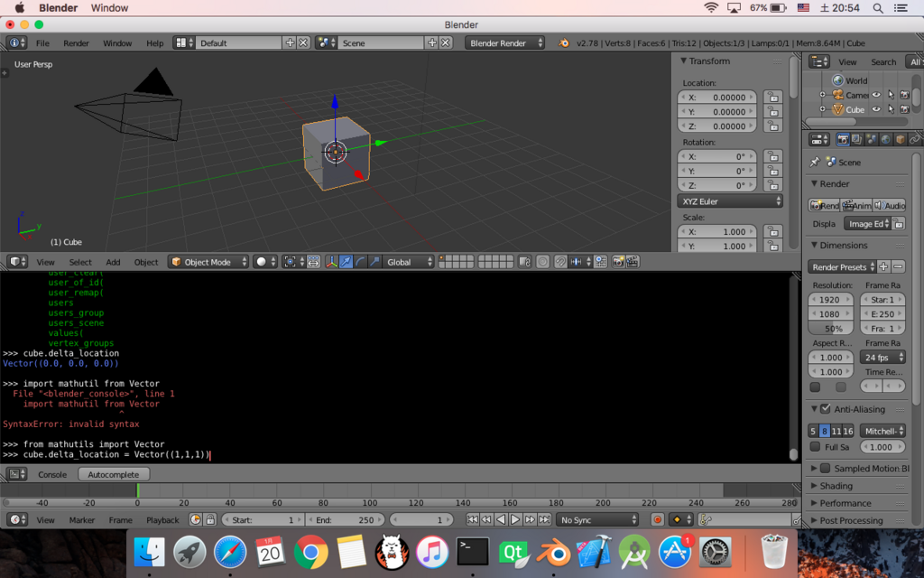Viewport: 924px width, 578px height.
Task: Open the Marker menu in timeline
Action: click(x=82, y=519)
